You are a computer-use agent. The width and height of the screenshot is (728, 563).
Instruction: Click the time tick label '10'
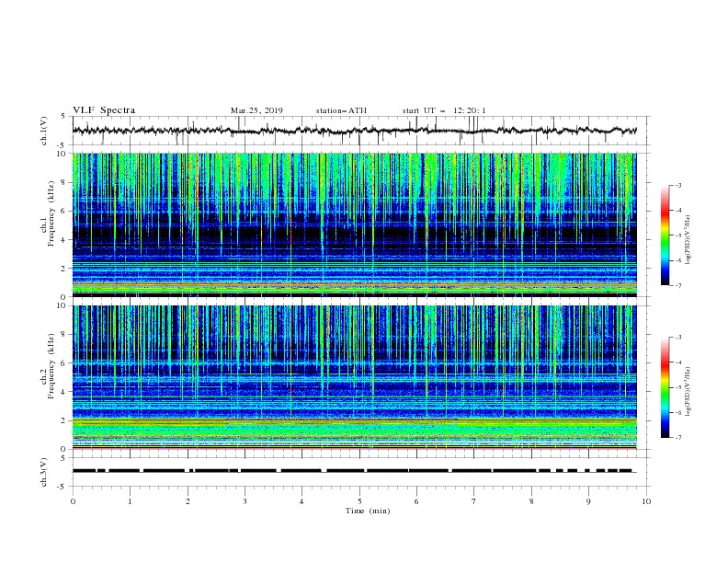pyautogui.click(x=646, y=501)
